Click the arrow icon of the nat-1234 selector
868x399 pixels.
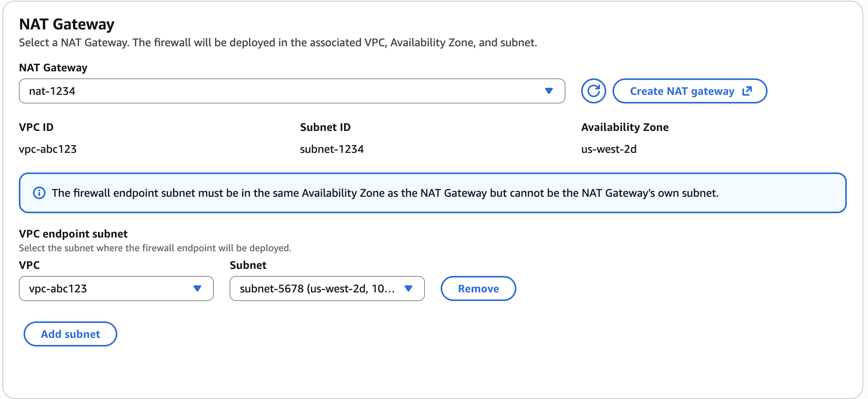point(549,91)
